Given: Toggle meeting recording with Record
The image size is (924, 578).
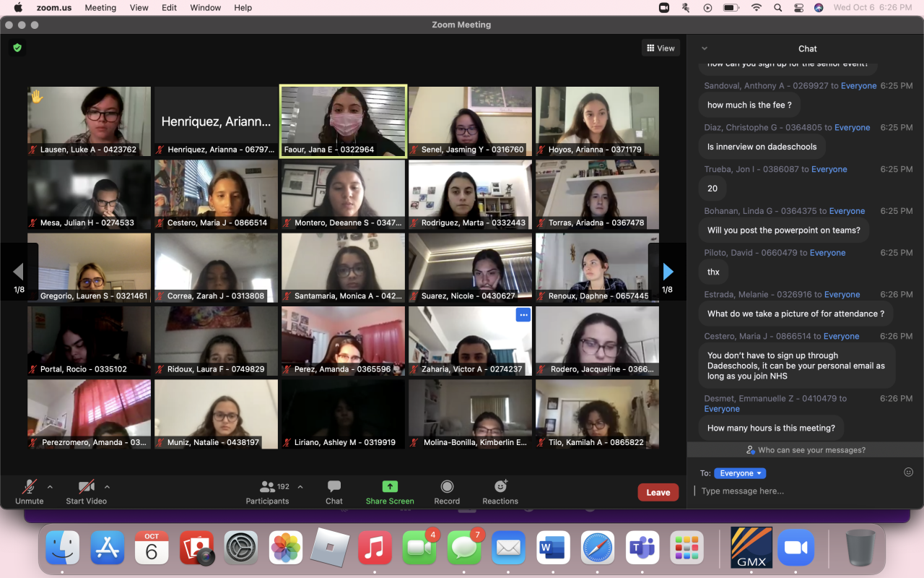Looking at the screenshot, I should (x=447, y=493).
